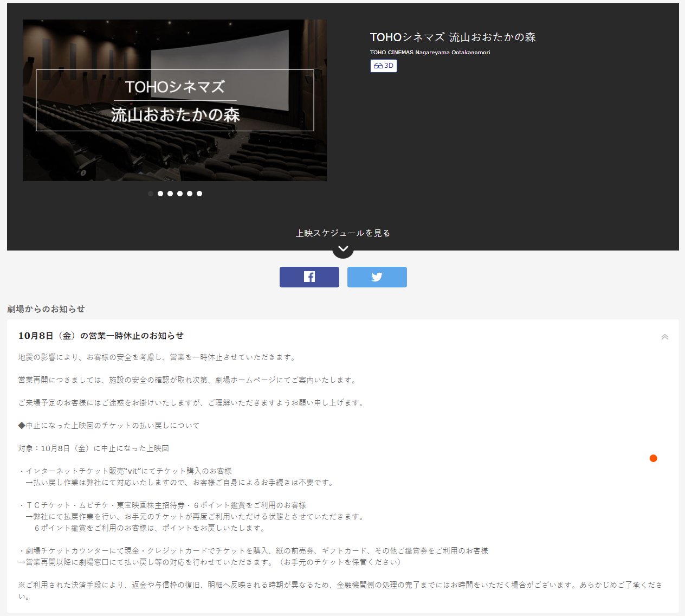This screenshot has height=616, width=685.
Task: Select third carousel dot
Action: tap(170, 194)
